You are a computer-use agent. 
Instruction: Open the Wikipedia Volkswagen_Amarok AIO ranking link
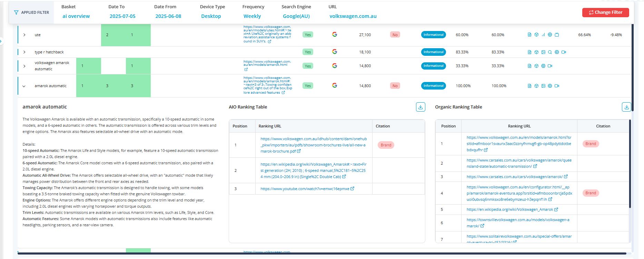pos(314,170)
